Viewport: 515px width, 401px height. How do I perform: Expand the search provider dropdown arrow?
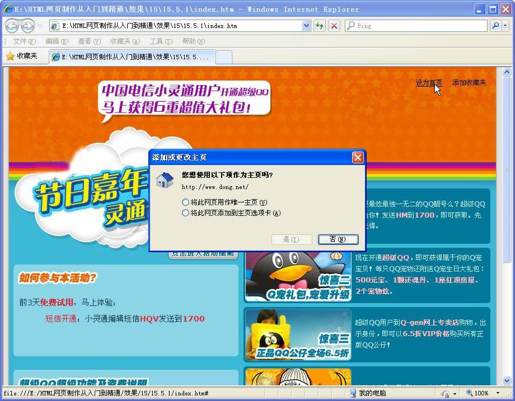point(505,26)
